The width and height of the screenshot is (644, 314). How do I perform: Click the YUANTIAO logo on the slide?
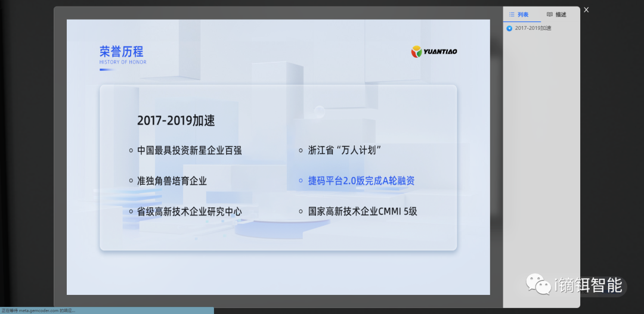(x=434, y=52)
